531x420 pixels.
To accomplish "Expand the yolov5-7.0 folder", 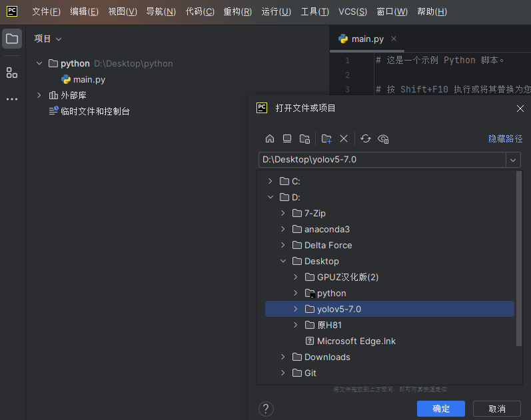I will [x=295, y=309].
